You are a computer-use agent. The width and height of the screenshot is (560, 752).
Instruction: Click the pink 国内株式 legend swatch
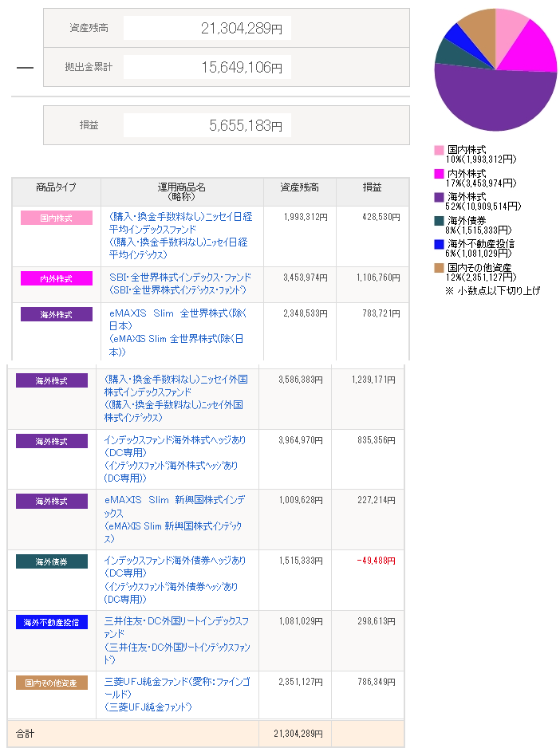coord(439,150)
